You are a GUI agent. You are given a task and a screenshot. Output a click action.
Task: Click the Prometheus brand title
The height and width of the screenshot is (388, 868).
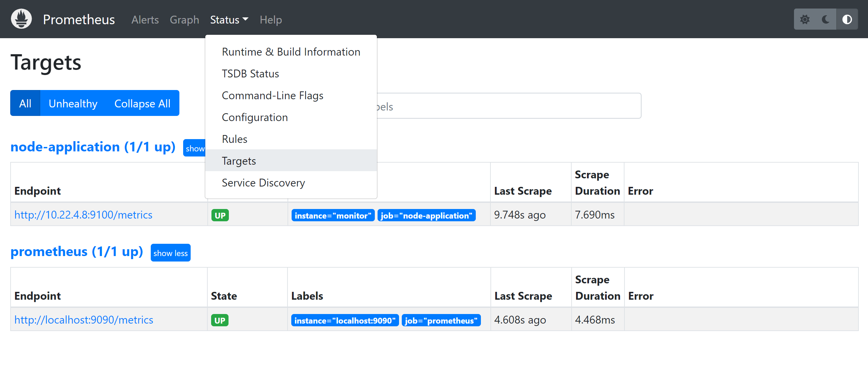coord(79,19)
